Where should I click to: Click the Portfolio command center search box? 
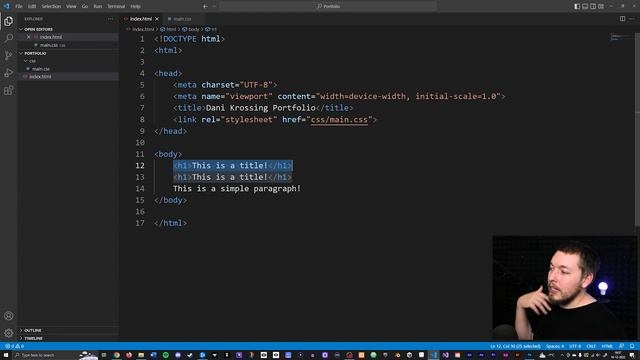(328, 7)
